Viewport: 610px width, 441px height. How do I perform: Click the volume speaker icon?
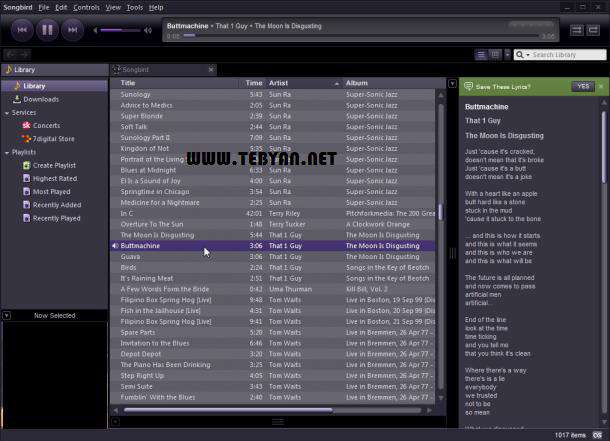coord(93,30)
